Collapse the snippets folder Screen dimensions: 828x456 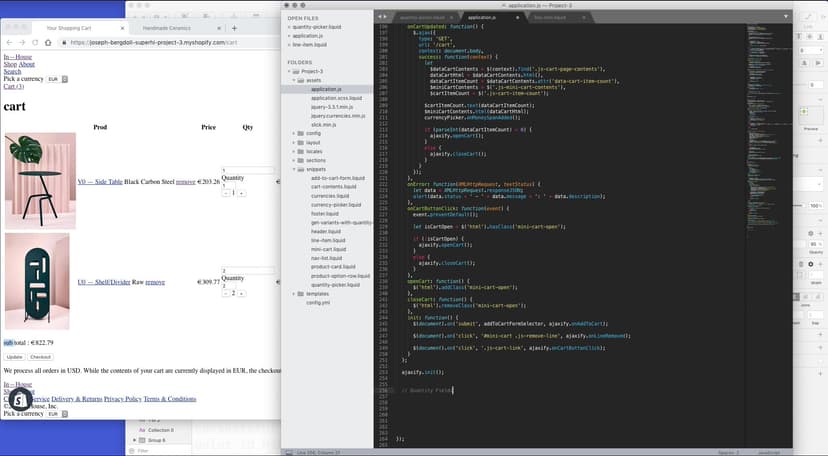tap(295, 168)
